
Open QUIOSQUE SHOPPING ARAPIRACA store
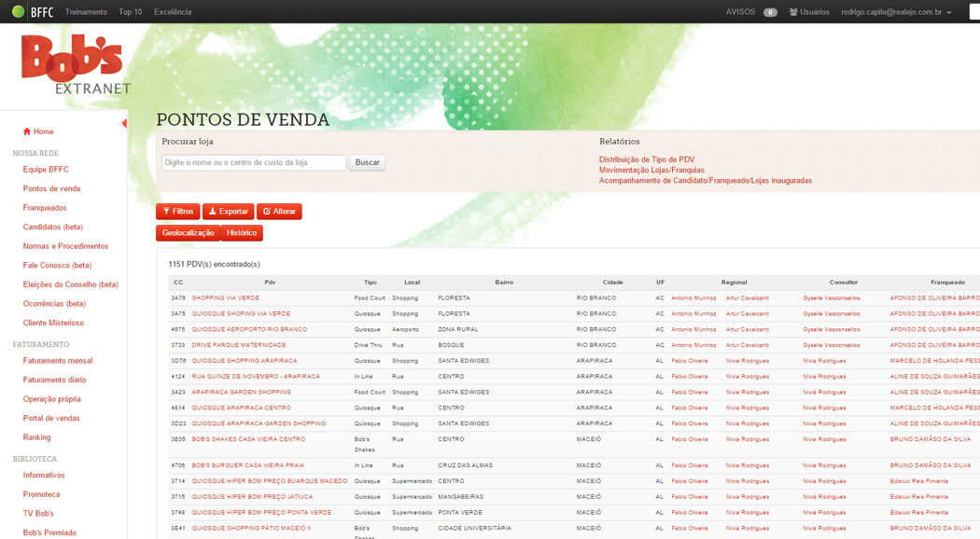(245, 360)
